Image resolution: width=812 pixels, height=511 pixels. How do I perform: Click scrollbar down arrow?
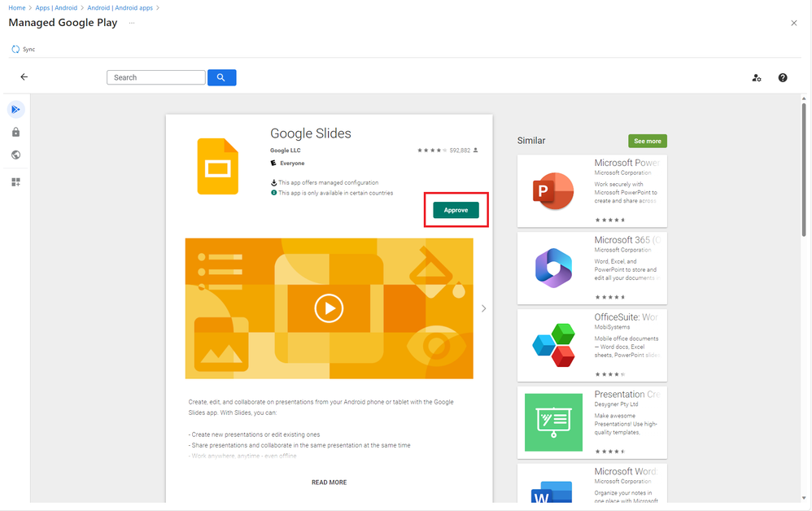point(804,498)
